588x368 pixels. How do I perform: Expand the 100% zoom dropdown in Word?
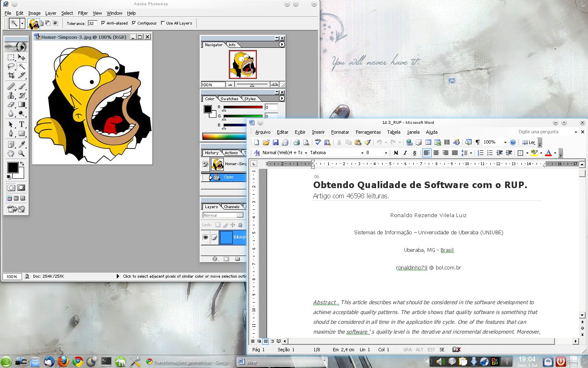click(505, 142)
